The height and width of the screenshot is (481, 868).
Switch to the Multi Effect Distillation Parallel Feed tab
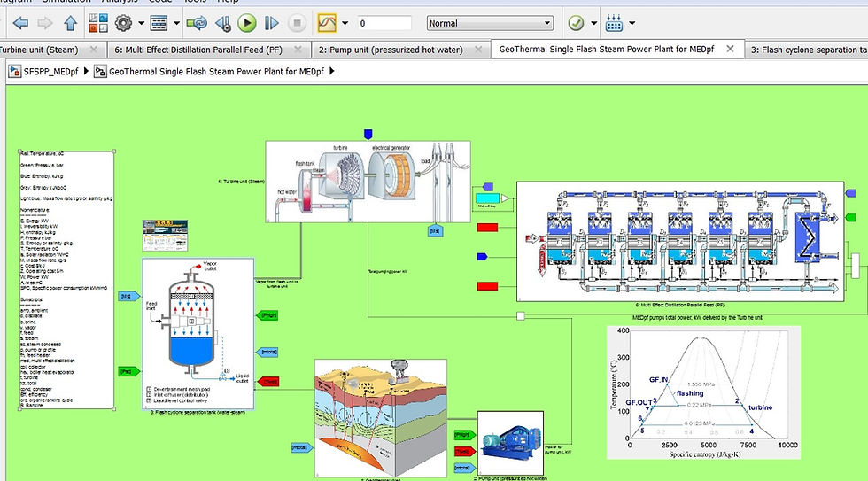coord(198,50)
